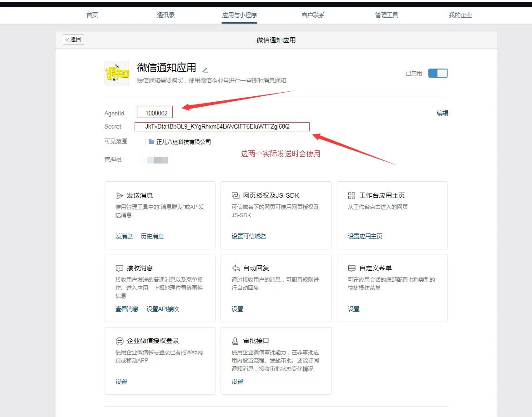This screenshot has height=417, width=532.
Task: Open the 历史消息 link
Action: (x=152, y=236)
